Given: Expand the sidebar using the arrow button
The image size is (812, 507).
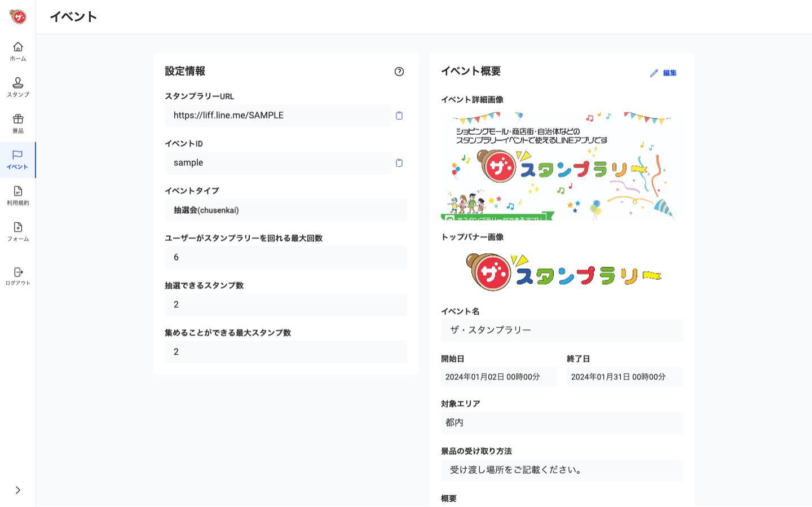Looking at the screenshot, I should click(x=17, y=491).
